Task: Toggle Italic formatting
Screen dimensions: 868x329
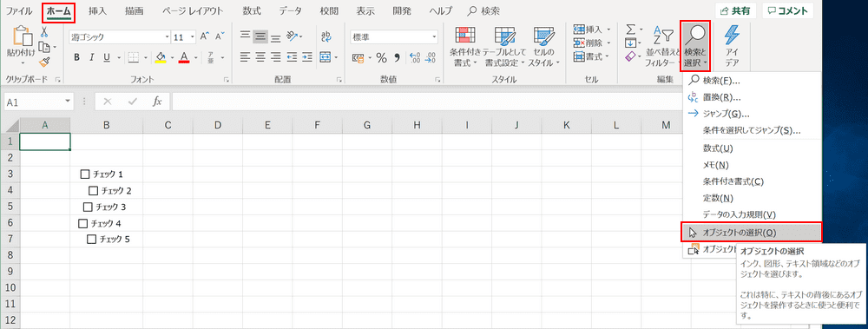Action: 91,57
